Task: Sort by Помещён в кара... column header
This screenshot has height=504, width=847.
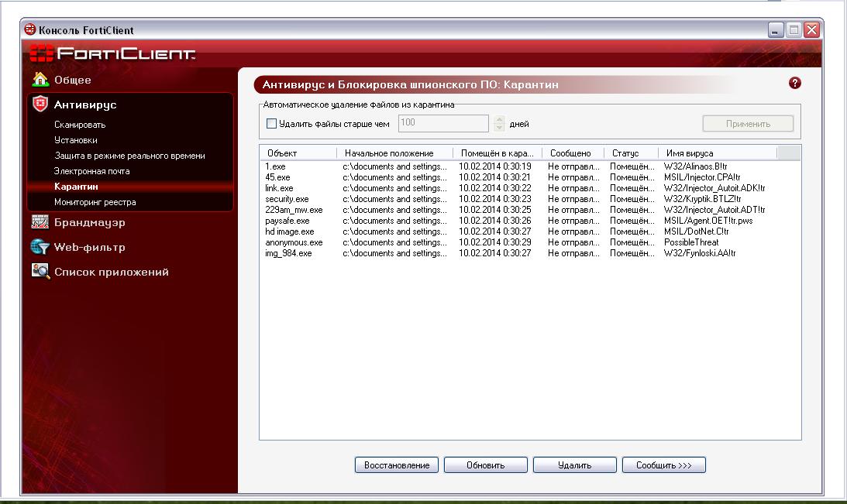Action: point(498,153)
